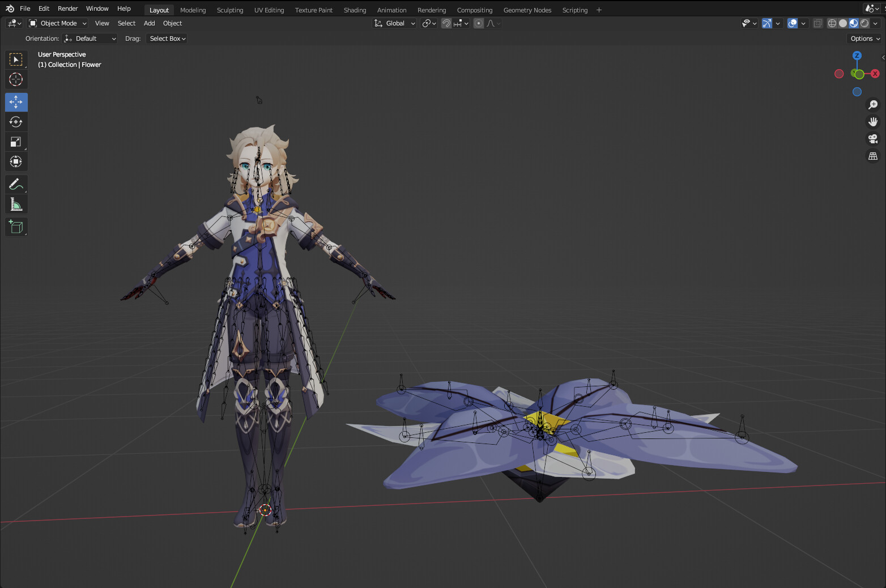Click the zoom view magnifier icon
This screenshot has width=886, height=588.
pyautogui.click(x=873, y=105)
